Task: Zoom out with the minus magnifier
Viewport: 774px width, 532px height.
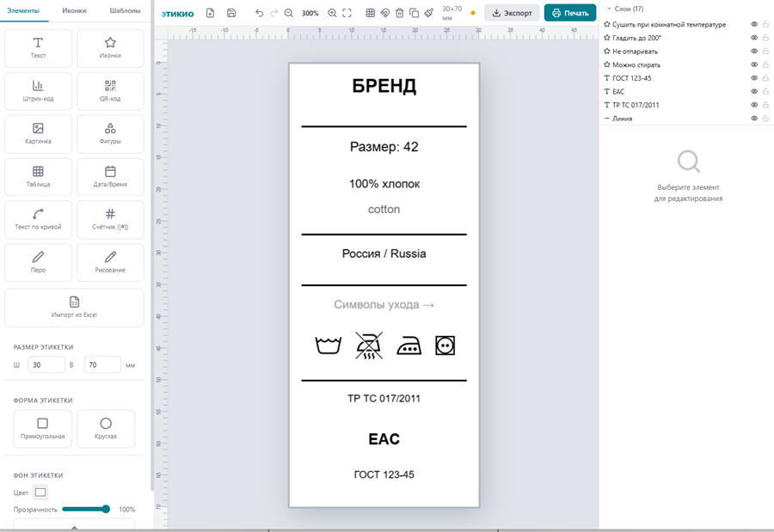Action: pyautogui.click(x=289, y=14)
